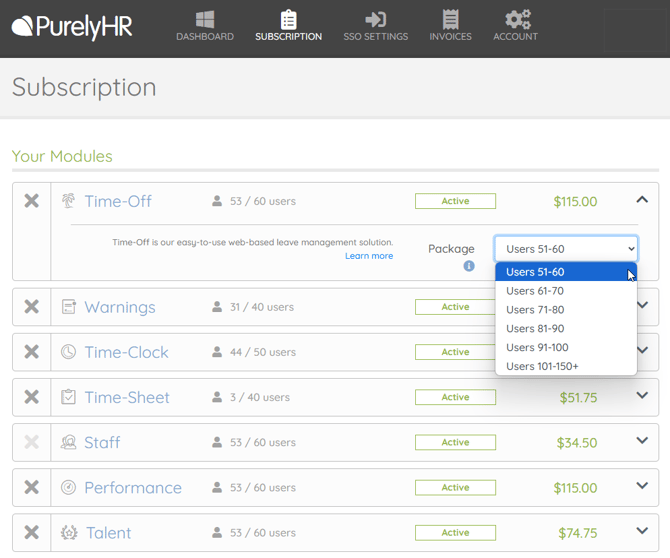Click Active status badge for Performance

(x=455, y=488)
